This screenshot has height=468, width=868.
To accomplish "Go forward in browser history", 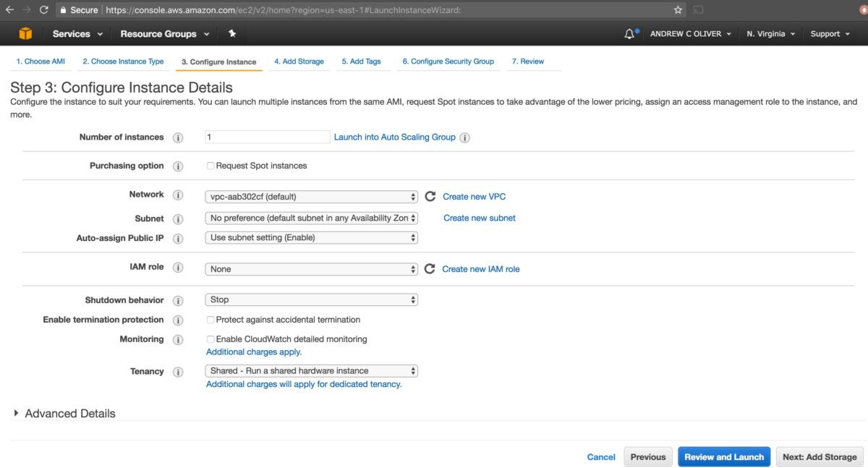I will [x=27, y=10].
